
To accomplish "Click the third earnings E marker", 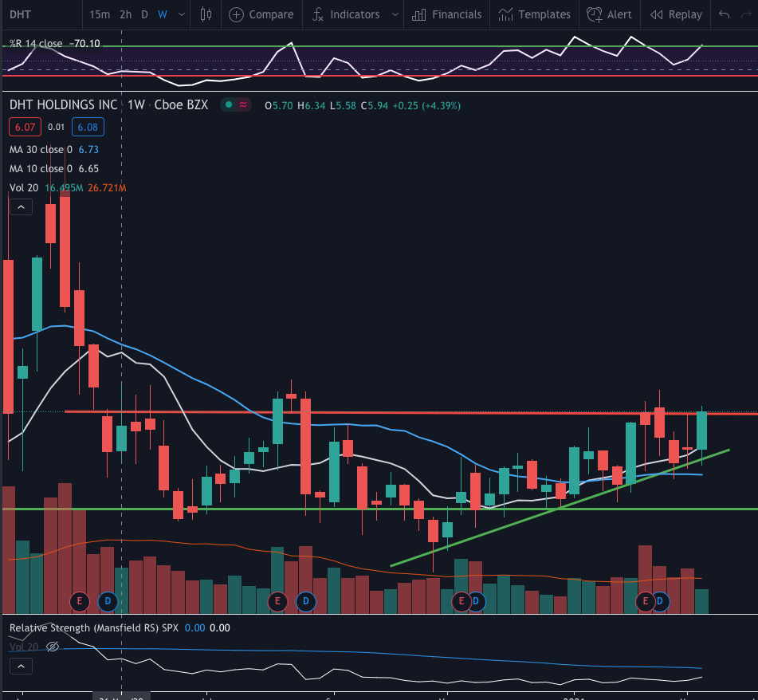I will tap(461, 602).
